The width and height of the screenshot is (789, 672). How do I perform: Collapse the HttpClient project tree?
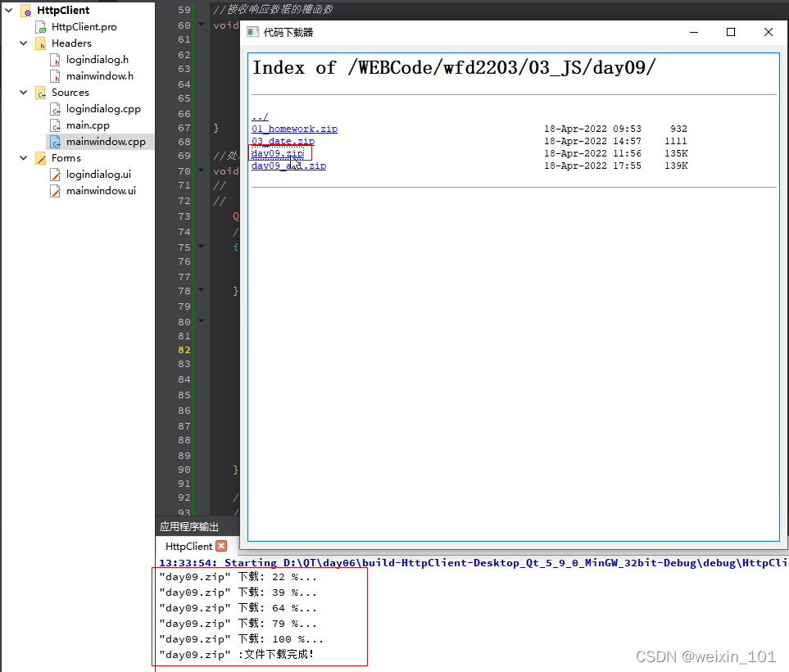click(x=8, y=10)
